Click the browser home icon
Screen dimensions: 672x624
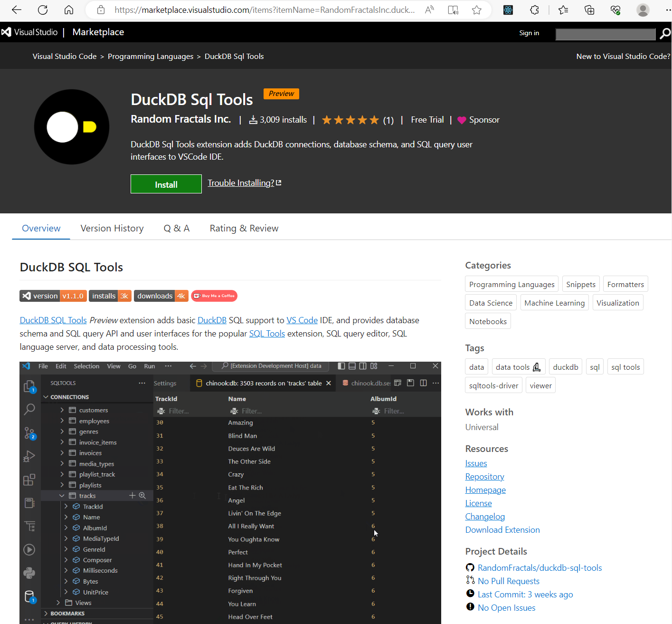(69, 10)
